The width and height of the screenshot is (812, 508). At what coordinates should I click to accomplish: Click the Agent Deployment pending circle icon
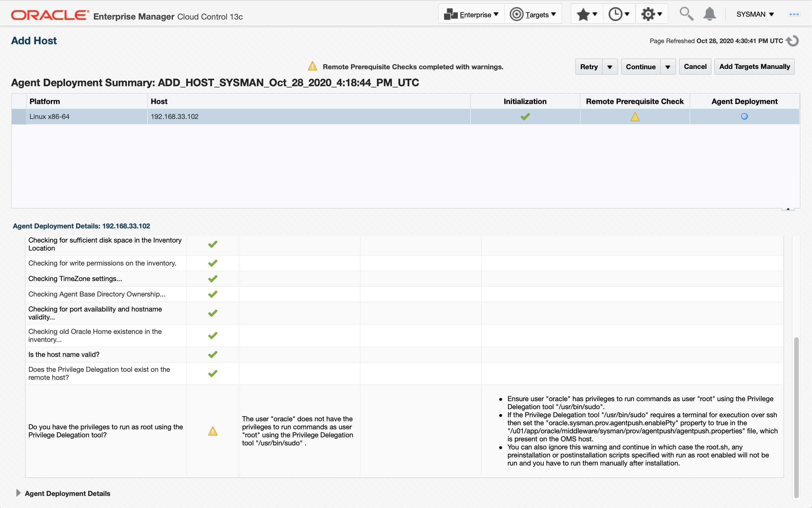coord(745,117)
